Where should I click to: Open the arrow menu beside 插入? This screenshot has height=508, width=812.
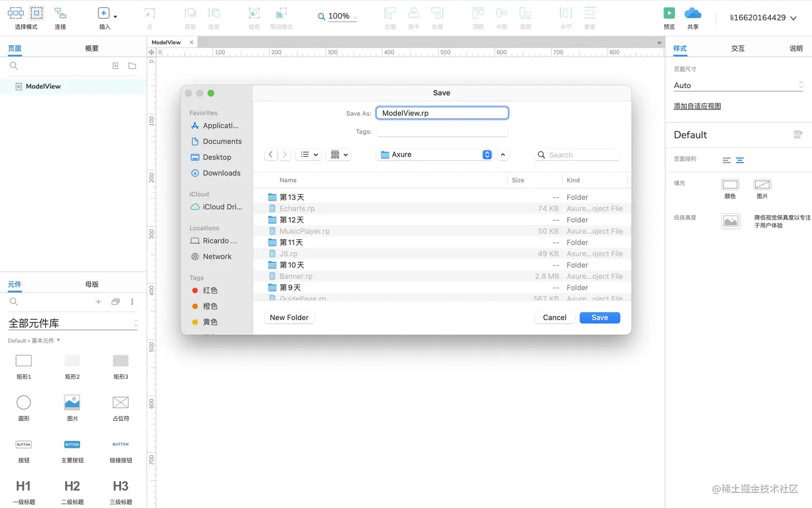tap(115, 17)
